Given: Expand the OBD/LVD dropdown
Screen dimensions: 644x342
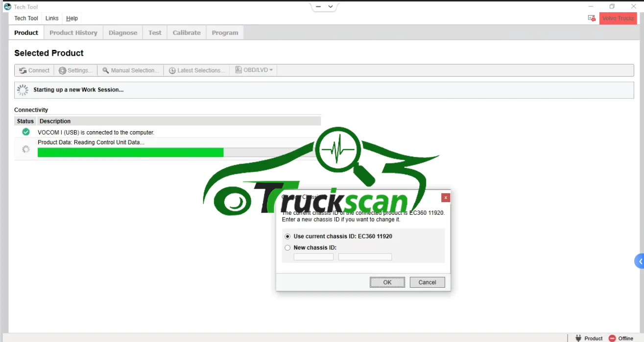Looking at the screenshot, I should click(x=254, y=70).
